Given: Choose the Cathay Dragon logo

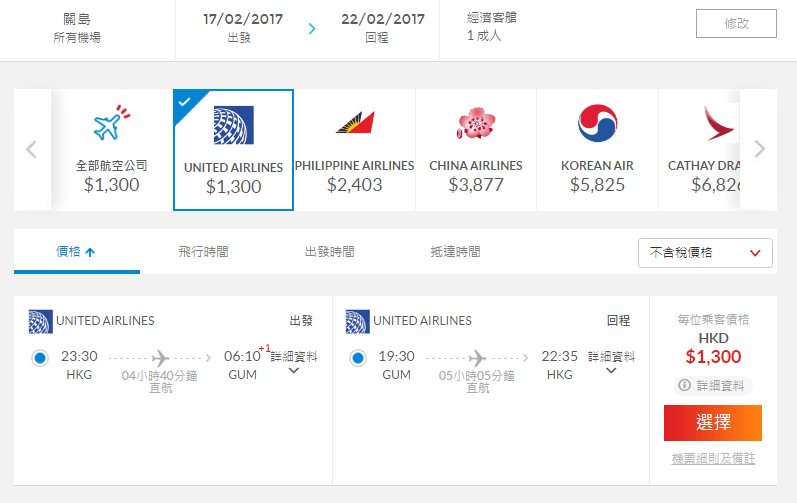Looking at the screenshot, I should pos(719,123).
